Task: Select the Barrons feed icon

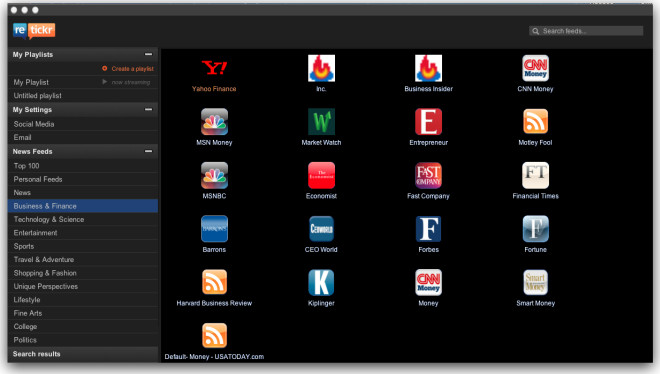Action: click(x=214, y=228)
